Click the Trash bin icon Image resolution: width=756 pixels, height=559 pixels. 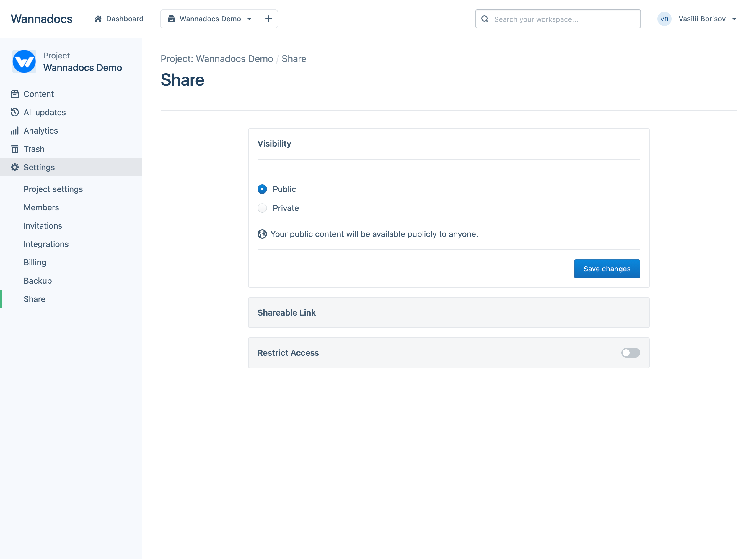pos(14,149)
